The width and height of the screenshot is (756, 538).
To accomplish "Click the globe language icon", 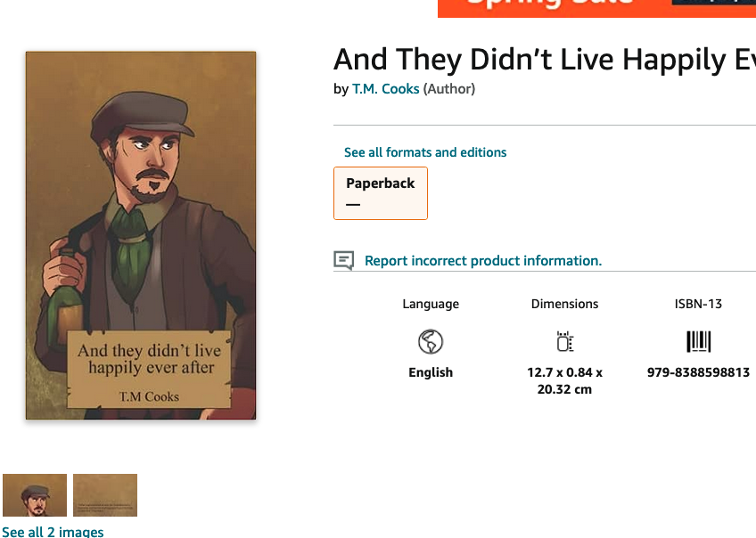I will point(431,341).
